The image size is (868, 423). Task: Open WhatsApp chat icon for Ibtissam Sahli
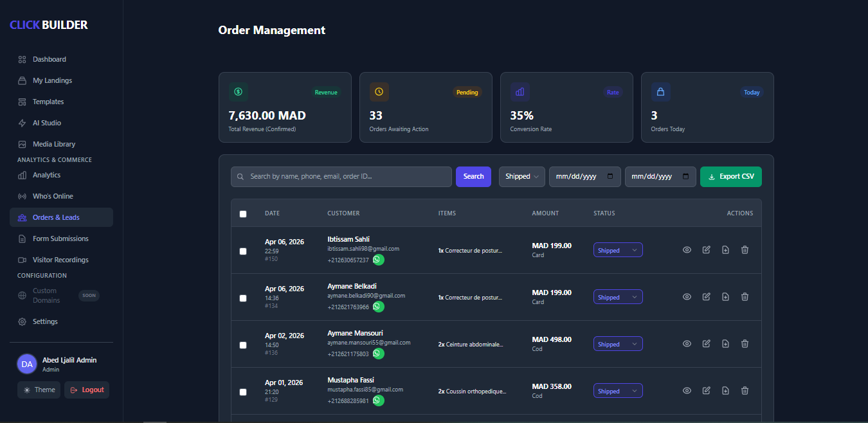pos(378,260)
